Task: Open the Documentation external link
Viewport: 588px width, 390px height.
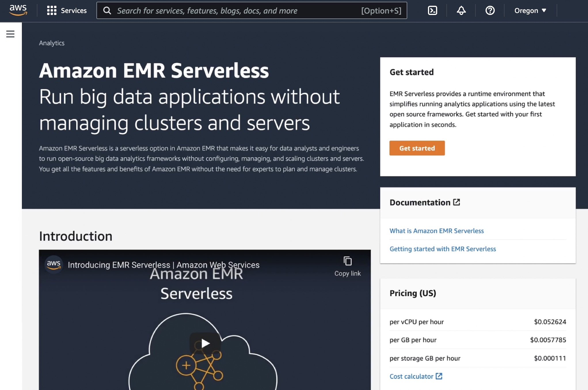Action: (x=425, y=202)
